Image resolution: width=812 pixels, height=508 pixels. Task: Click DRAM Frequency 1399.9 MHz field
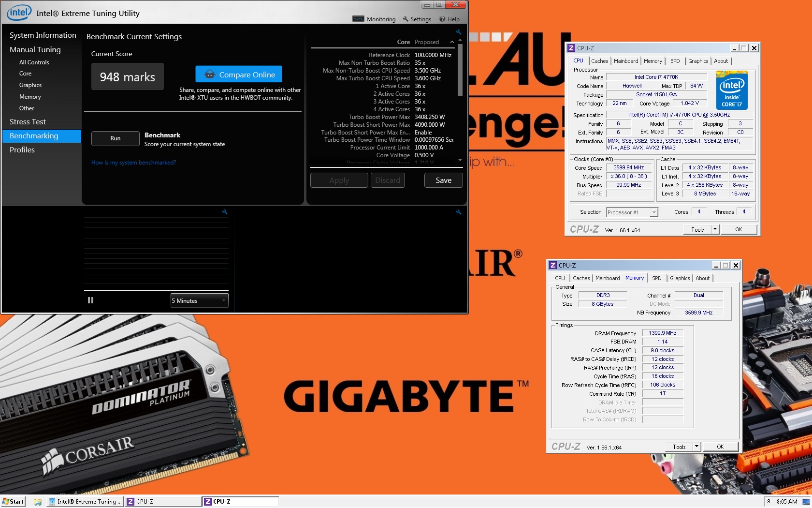[662, 333]
